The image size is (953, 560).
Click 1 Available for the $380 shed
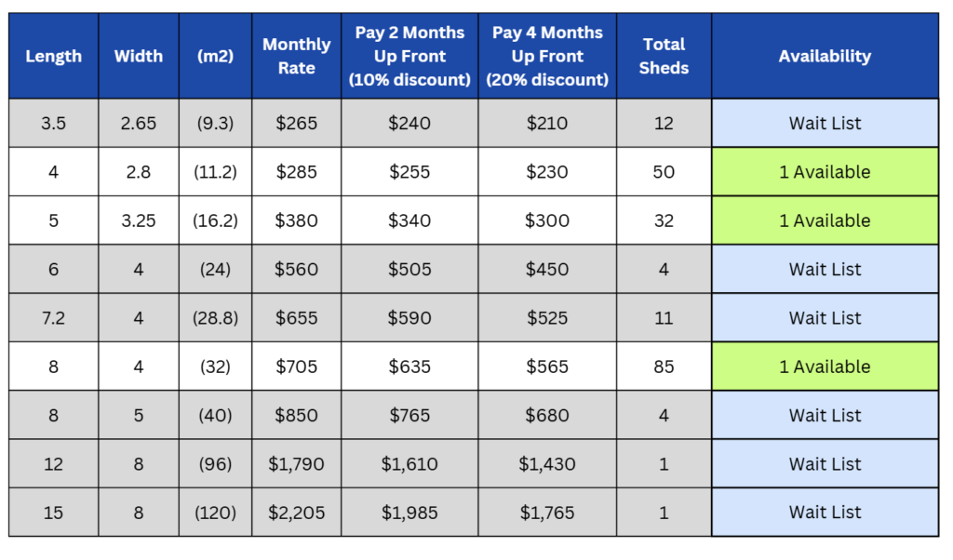(x=825, y=220)
